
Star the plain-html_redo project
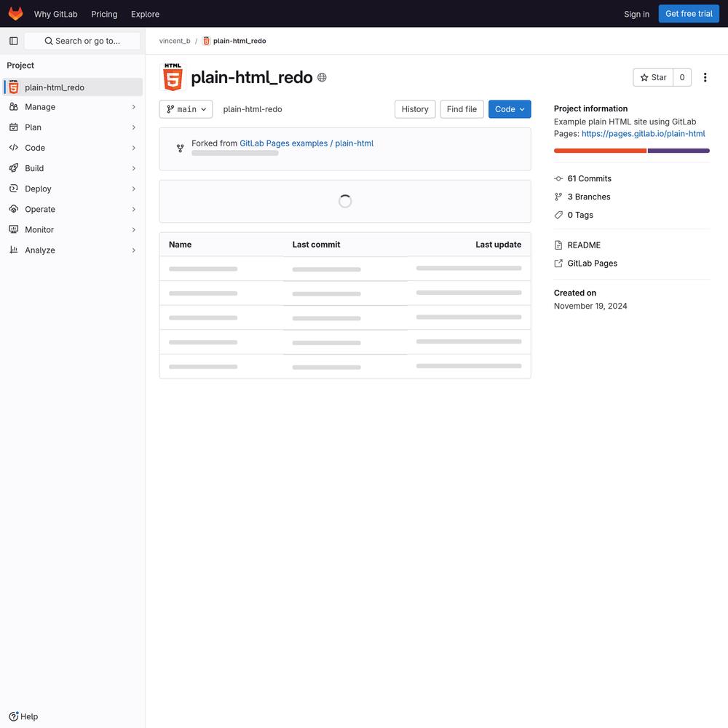pos(653,78)
